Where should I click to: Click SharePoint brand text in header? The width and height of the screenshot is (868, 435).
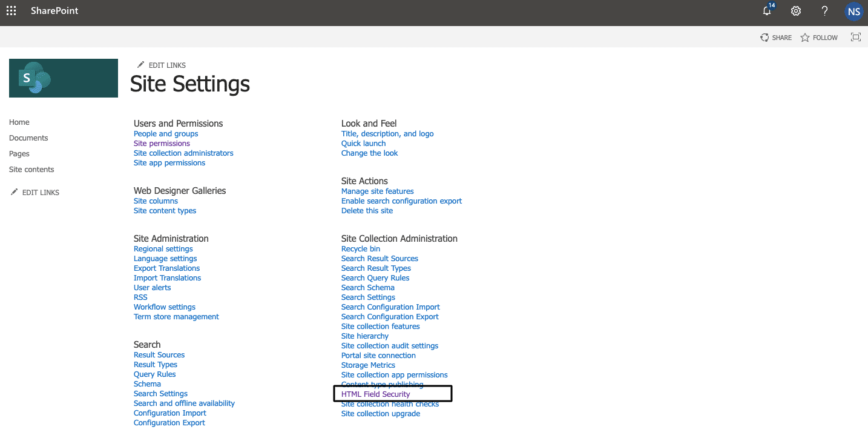pyautogui.click(x=54, y=11)
